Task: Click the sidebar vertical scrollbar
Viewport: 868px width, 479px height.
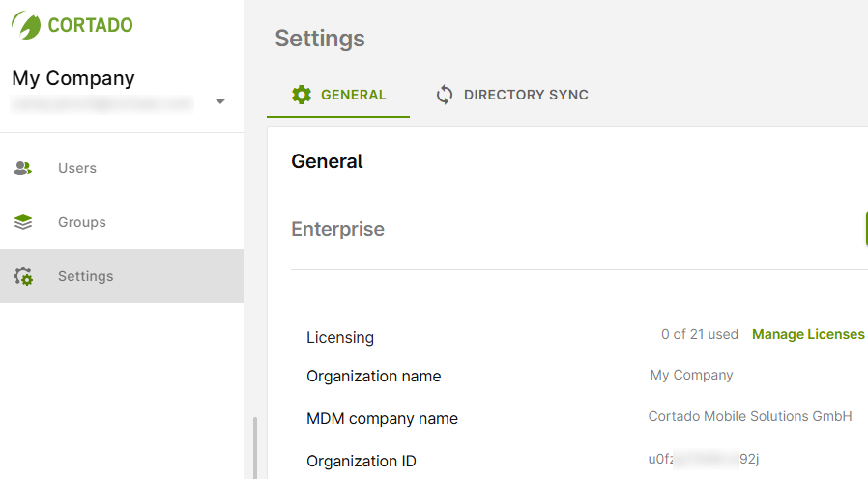Action: click(255, 444)
